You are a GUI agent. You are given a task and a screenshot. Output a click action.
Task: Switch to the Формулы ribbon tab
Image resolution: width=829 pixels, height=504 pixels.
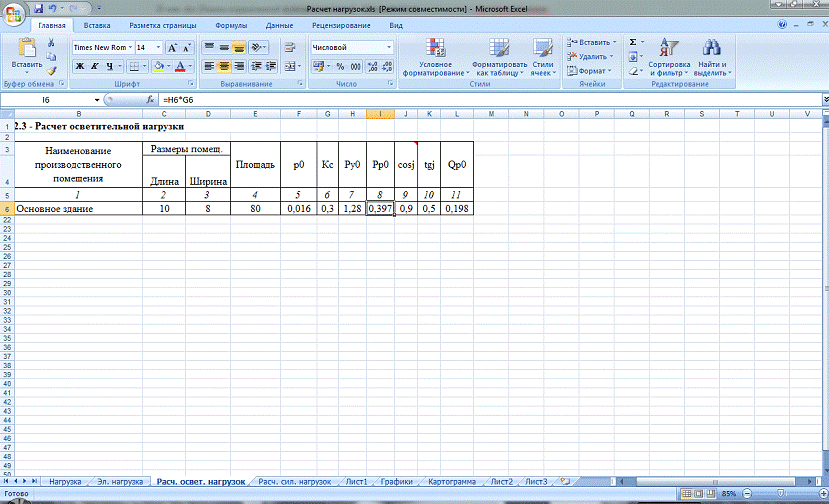(231, 24)
